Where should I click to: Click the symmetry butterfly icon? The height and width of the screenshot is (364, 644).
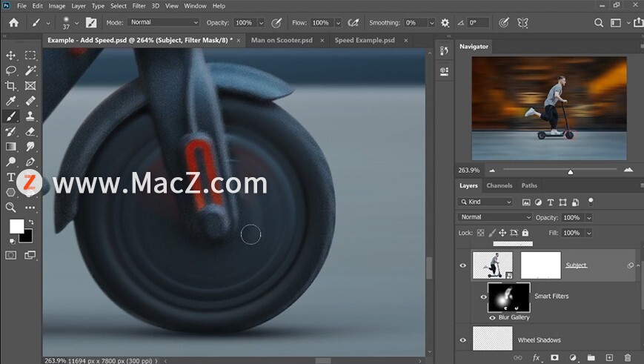(522, 23)
